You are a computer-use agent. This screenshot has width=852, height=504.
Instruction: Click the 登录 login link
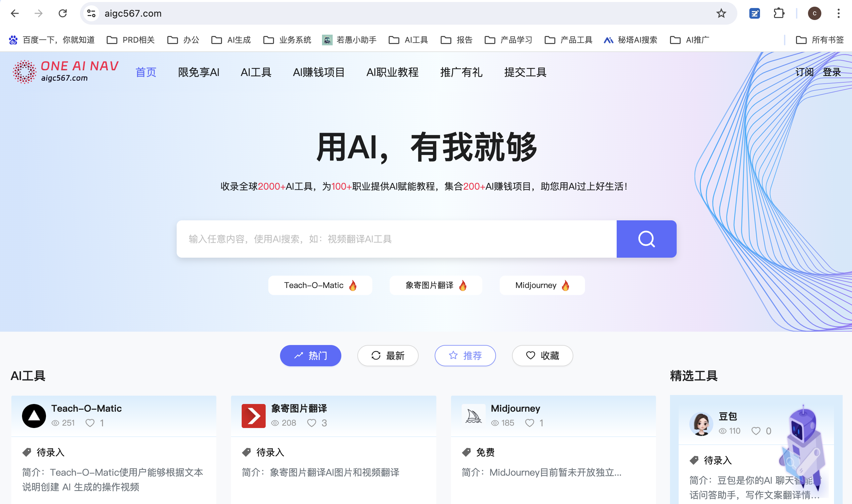point(832,72)
